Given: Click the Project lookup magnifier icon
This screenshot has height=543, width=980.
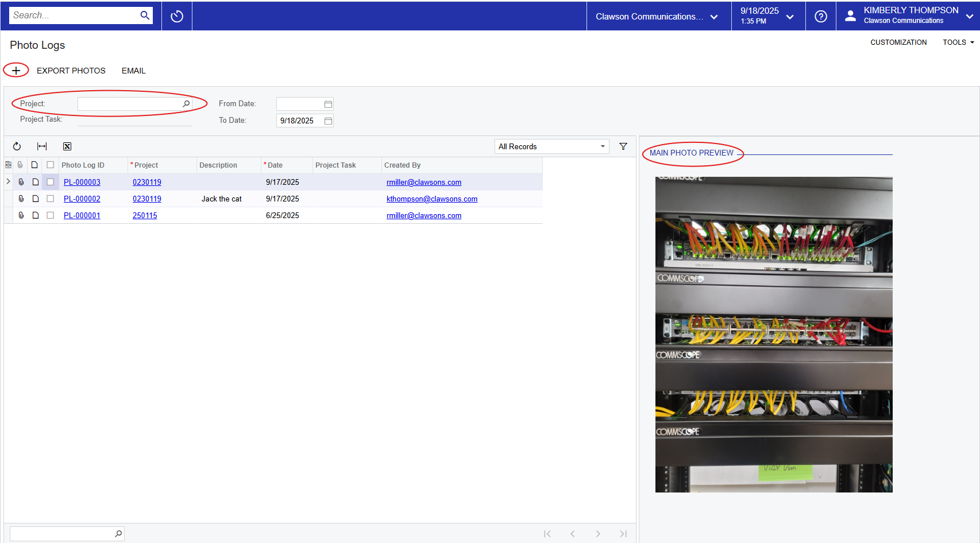Looking at the screenshot, I should (x=186, y=104).
